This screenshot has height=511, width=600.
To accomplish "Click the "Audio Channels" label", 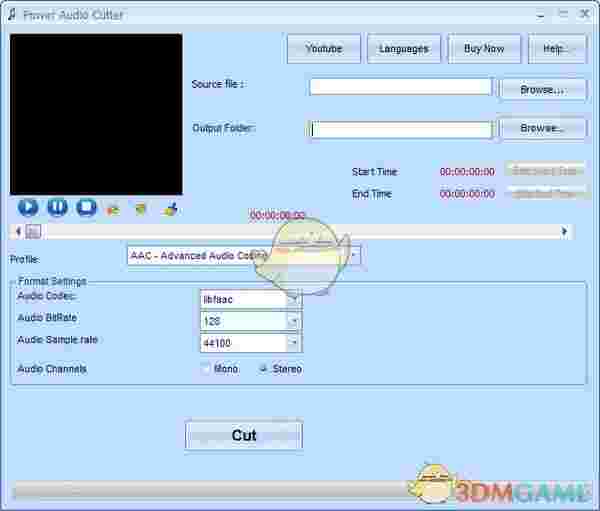I will (52, 369).
